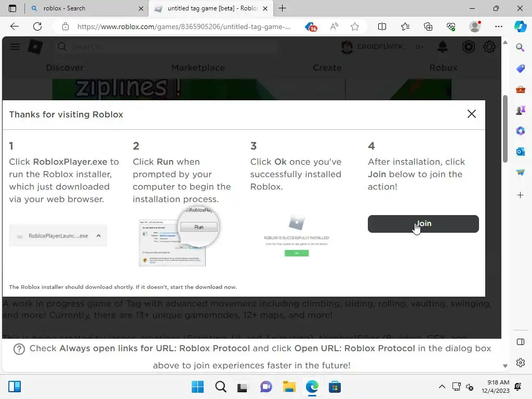This screenshot has height=399, width=532.
Task: Open the Windows Start menu
Action: click(x=197, y=387)
